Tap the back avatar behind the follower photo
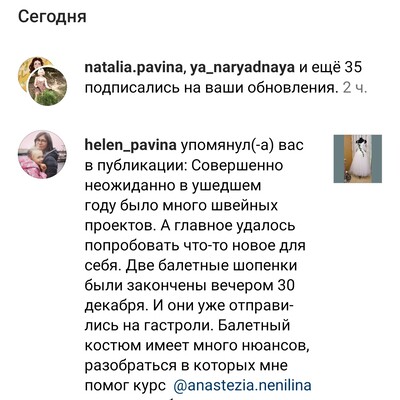 coord(33,71)
